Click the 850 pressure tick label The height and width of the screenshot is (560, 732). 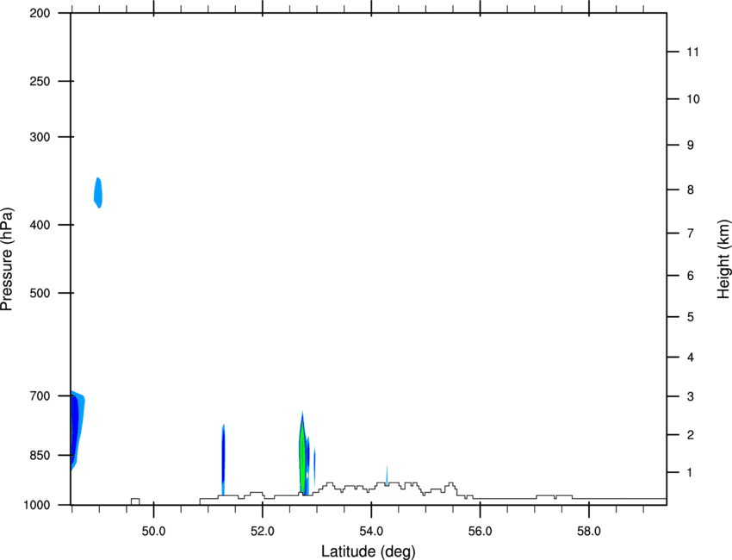40,455
